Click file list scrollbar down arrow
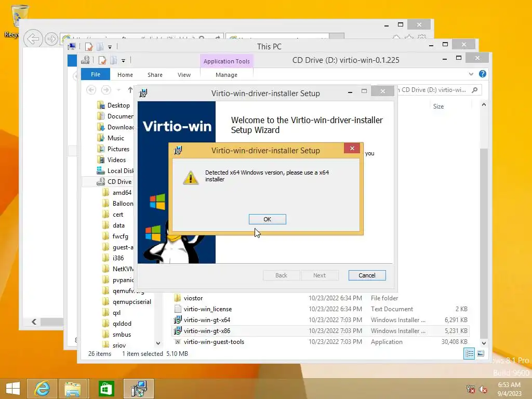The width and height of the screenshot is (532, 399). (x=484, y=343)
